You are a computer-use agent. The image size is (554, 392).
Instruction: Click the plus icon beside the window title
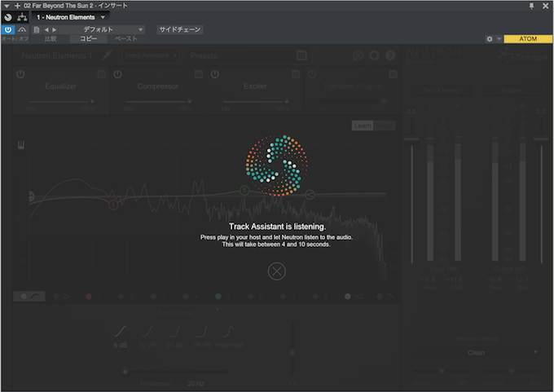point(17,6)
